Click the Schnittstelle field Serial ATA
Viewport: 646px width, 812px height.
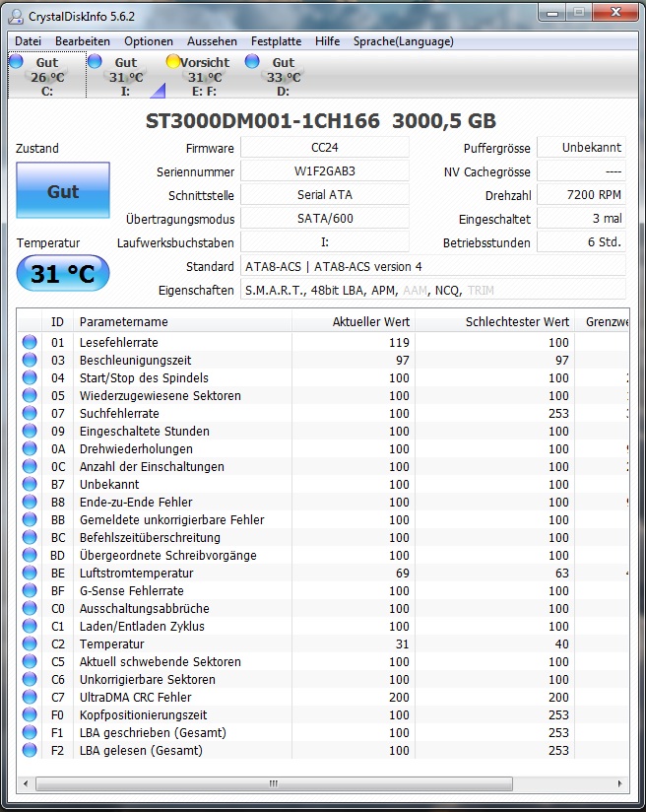[325, 195]
